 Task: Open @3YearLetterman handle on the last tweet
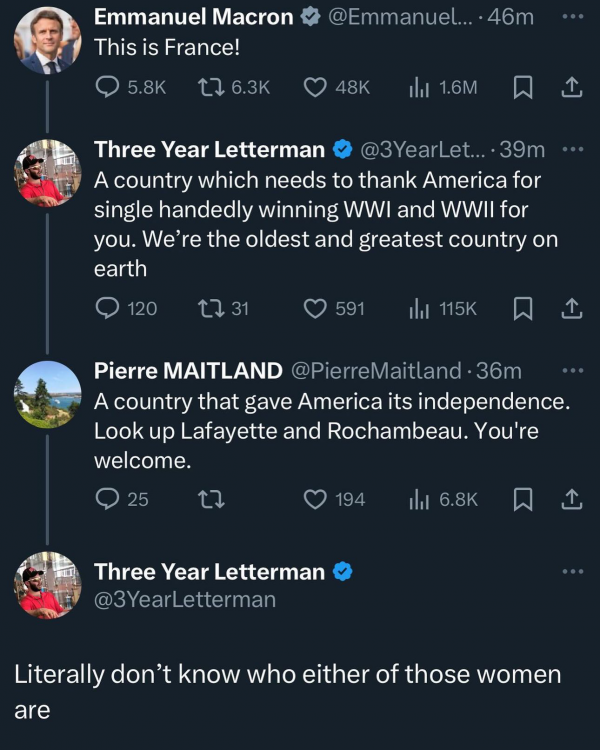coord(184,600)
